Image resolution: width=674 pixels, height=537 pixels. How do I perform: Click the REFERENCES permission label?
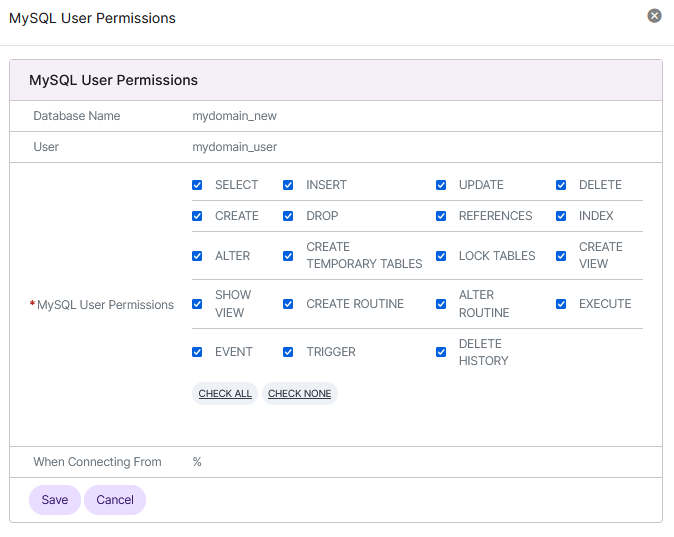pos(495,216)
